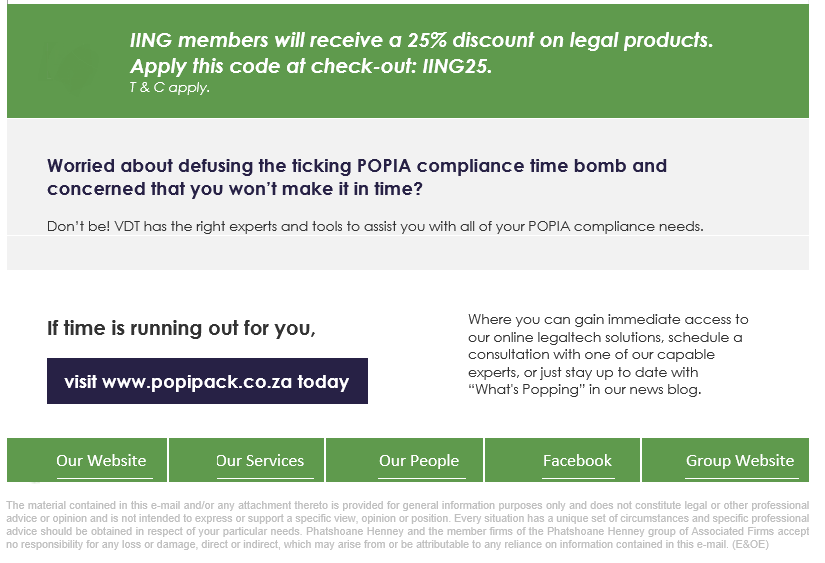Open the Our Services footer link

(x=260, y=461)
